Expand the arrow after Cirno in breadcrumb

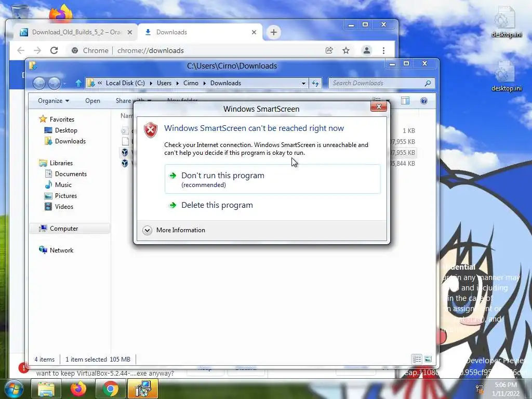coord(205,83)
